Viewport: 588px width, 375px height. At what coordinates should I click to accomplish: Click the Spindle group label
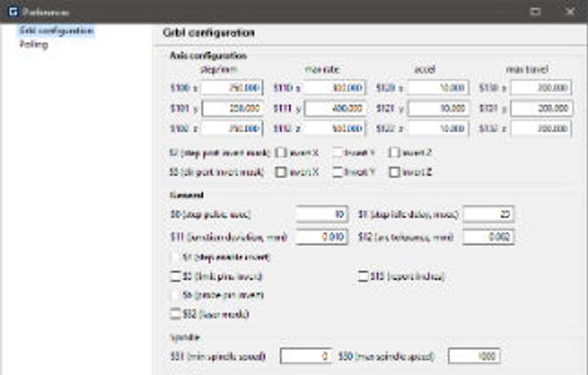pos(185,337)
